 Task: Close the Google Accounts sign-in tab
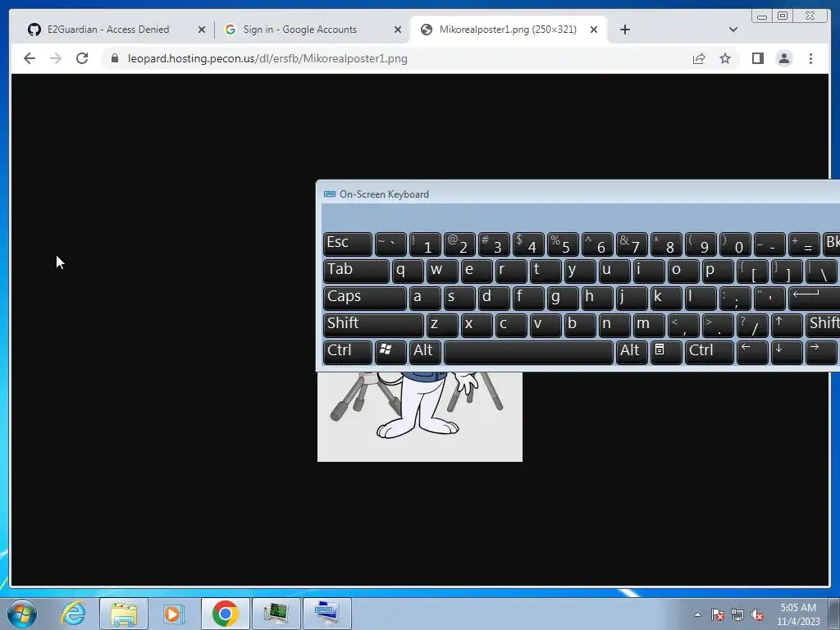click(398, 30)
